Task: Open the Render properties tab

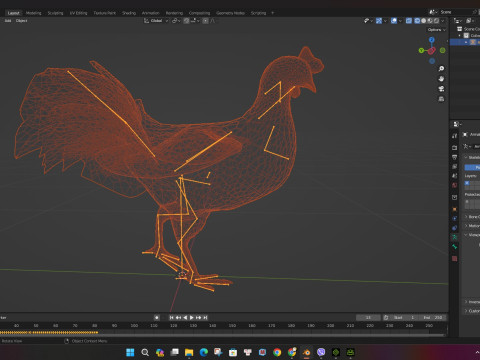Action: click(x=454, y=147)
